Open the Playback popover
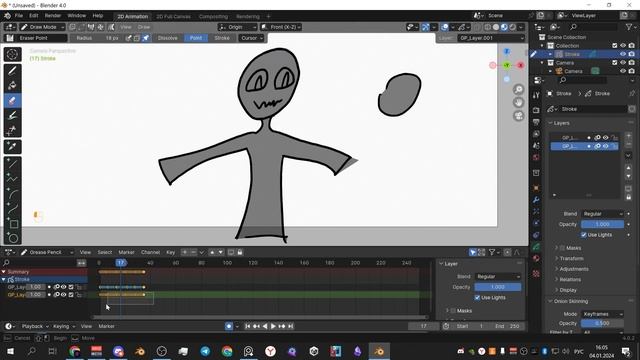 [35, 326]
